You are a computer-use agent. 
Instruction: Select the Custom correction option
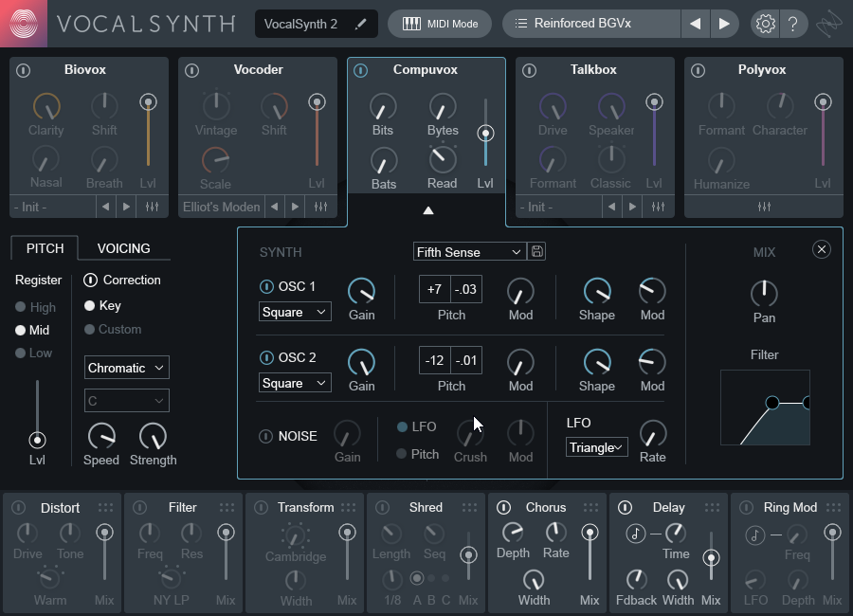click(113, 329)
